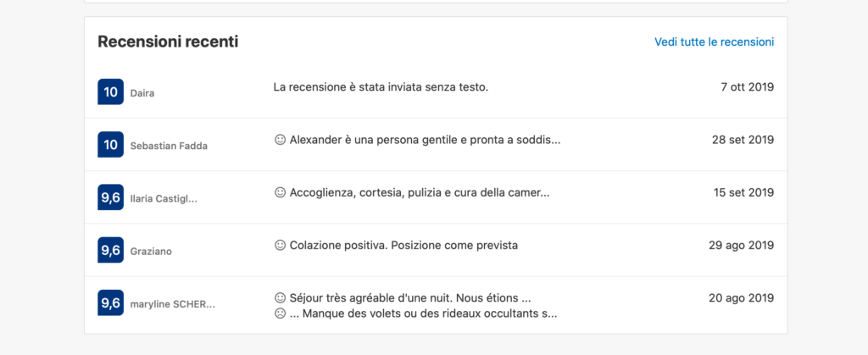Open the review dated 7 ott 2019

tap(748, 87)
